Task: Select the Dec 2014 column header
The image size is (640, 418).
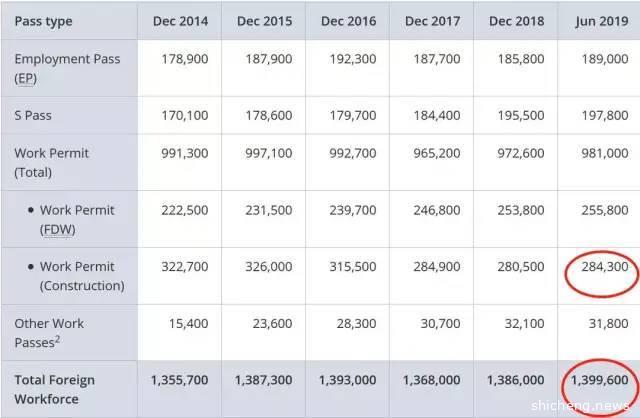Action: pyautogui.click(x=180, y=20)
